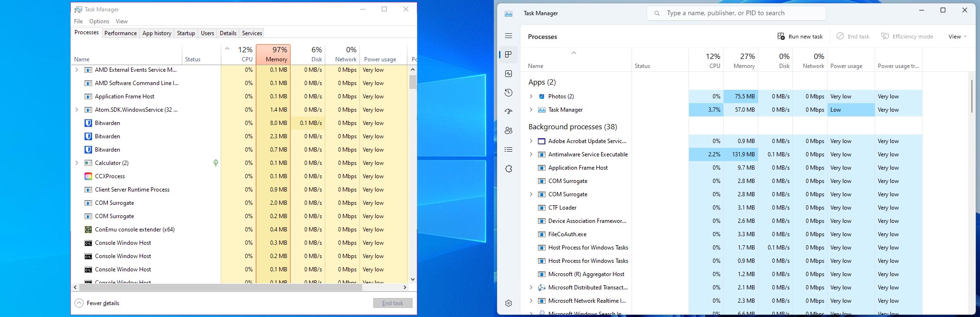Open Startup apps via the sidebar gauge icon
Viewport: 980px width, 317px height.
tap(509, 112)
